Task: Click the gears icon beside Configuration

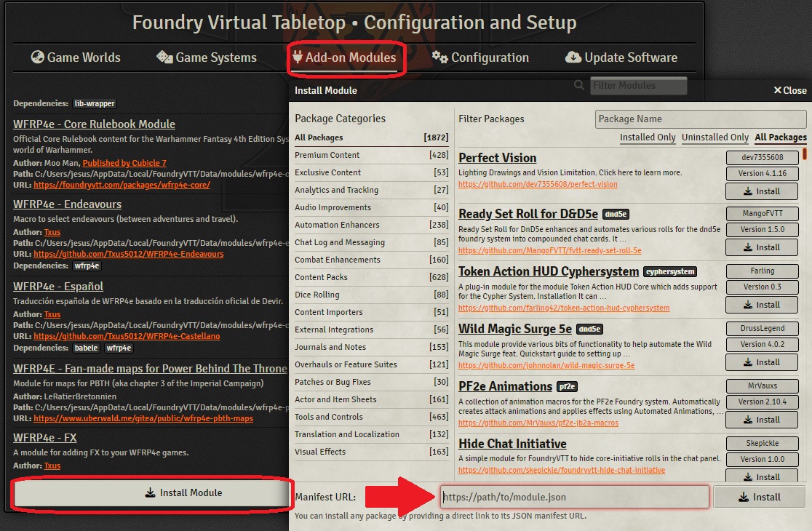Action: click(439, 57)
